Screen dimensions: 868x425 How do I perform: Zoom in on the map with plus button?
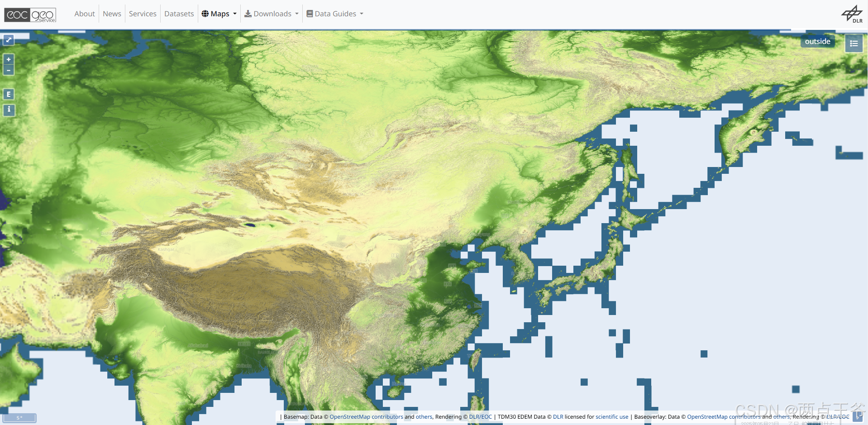pyautogui.click(x=9, y=59)
